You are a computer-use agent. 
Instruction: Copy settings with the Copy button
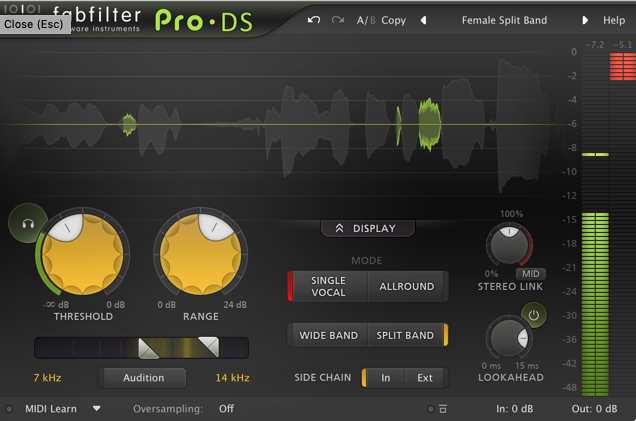393,20
